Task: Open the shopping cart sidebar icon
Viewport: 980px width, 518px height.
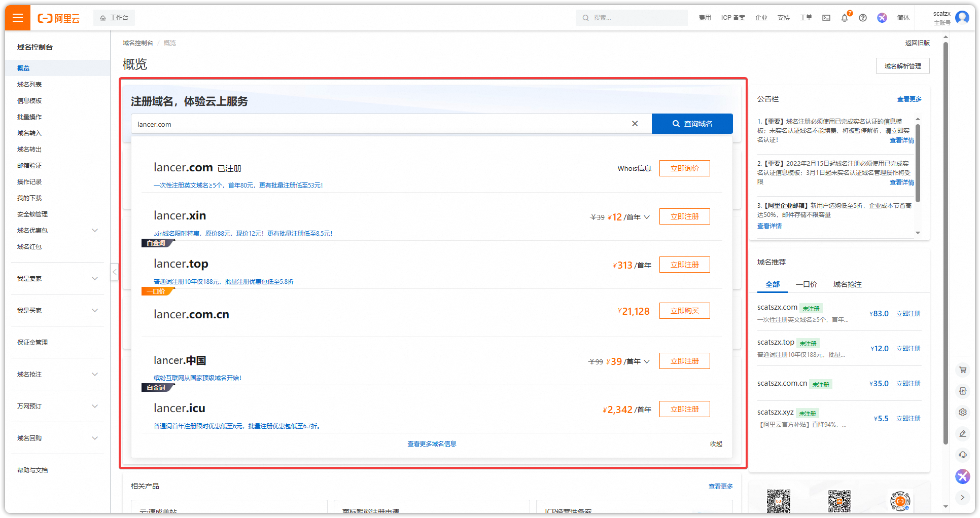Action: (963, 370)
